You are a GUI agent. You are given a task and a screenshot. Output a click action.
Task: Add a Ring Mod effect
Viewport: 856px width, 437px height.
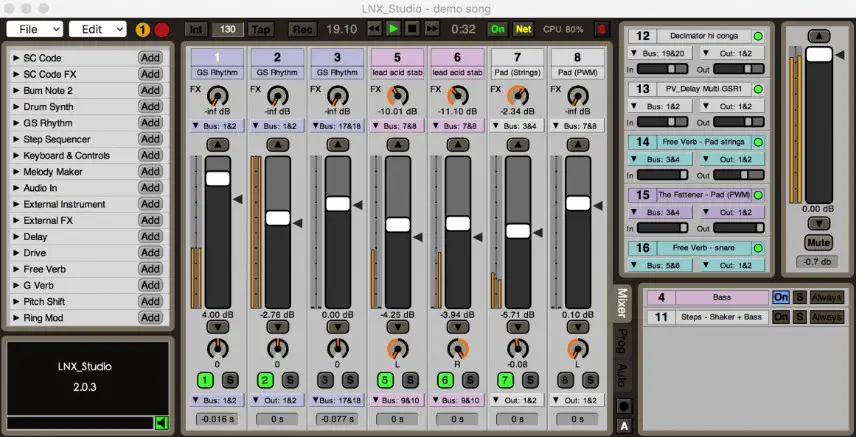click(150, 317)
